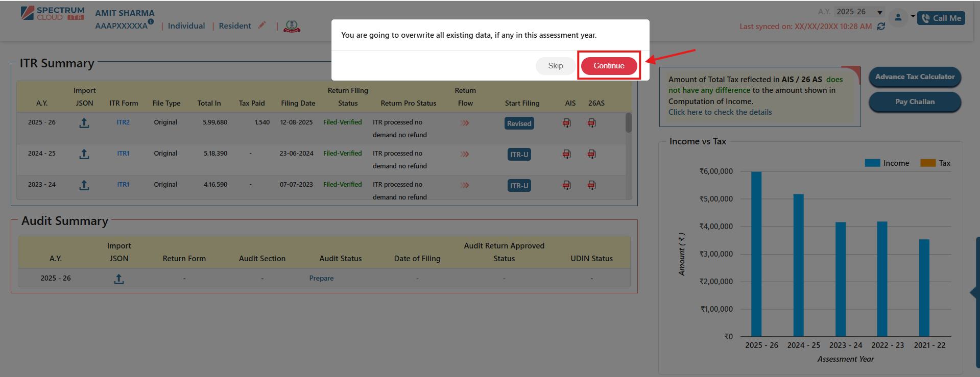The image size is (980, 377).
Task: Click Prepare link under Audit Status
Action: tap(321, 278)
